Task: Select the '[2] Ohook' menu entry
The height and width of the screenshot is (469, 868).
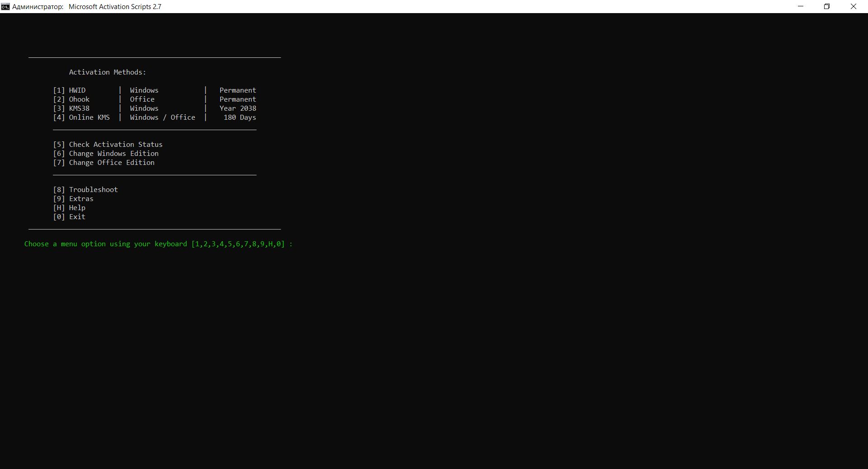Action: (x=71, y=99)
